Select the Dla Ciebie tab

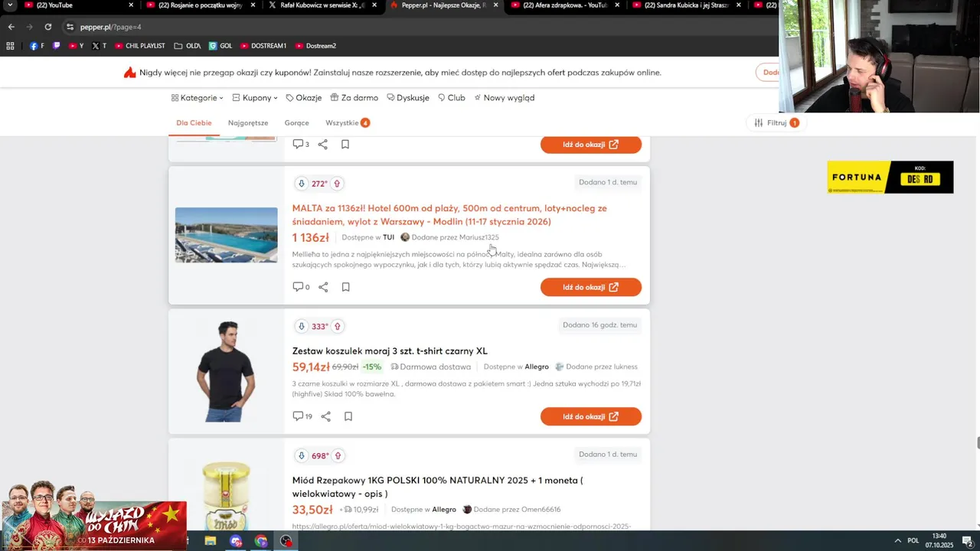194,123
